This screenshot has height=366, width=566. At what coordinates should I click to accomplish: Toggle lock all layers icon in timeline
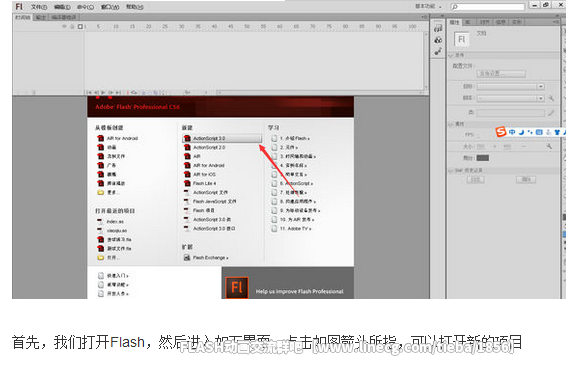(x=72, y=26)
